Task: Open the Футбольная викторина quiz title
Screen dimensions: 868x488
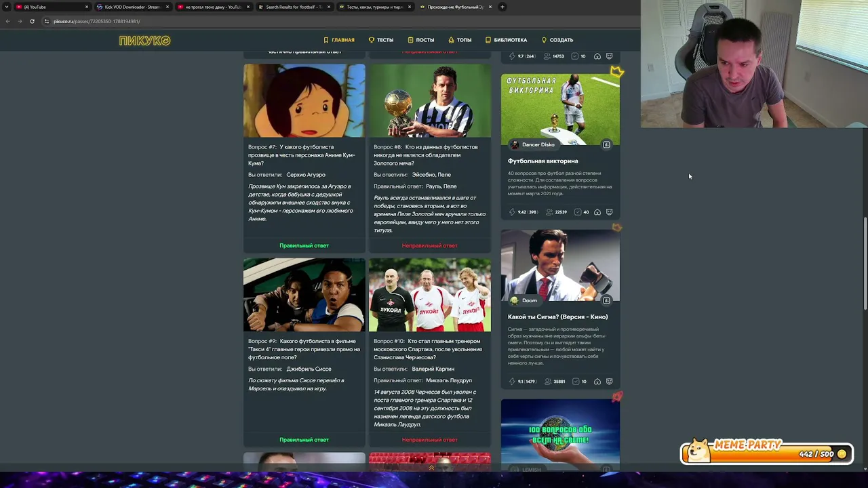Action: pos(543,161)
